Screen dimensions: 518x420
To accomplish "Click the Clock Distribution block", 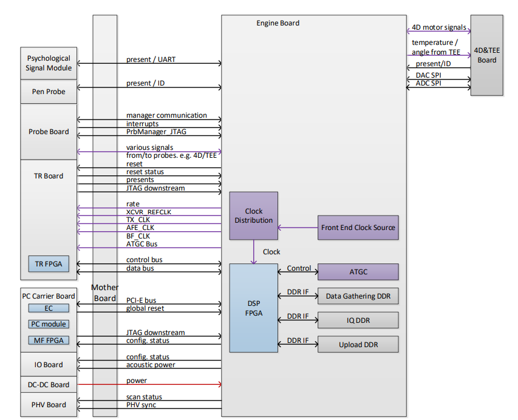I will pos(254,216).
